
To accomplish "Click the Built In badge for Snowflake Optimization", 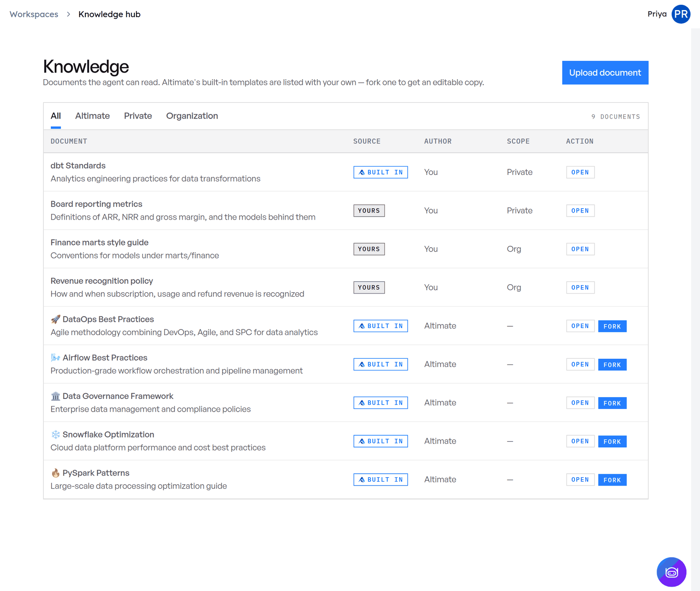I will (381, 441).
